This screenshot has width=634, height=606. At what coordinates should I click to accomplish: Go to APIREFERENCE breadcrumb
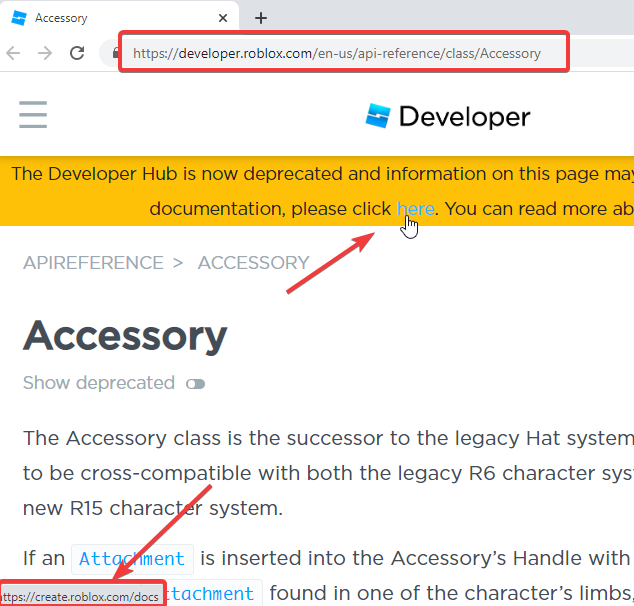coord(93,263)
